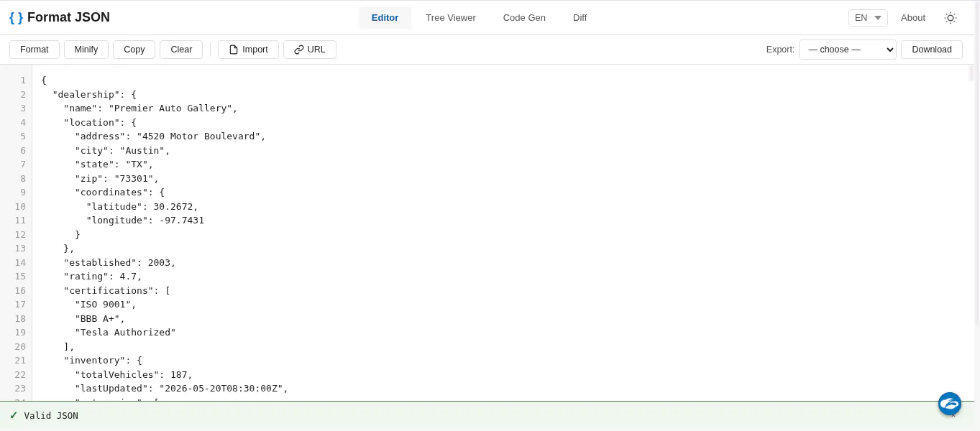The image size is (980, 431).
Task: Open the Code Gen tab
Action: (524, 18)
